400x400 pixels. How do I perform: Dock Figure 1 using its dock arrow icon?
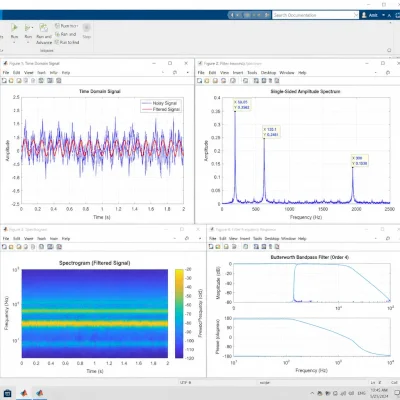[175, 72]
